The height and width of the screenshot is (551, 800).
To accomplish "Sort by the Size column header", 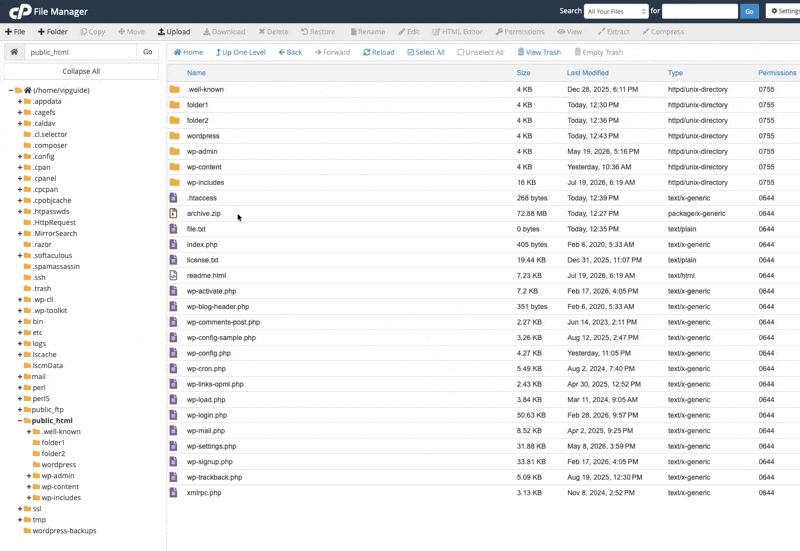I will pos(523,73).
